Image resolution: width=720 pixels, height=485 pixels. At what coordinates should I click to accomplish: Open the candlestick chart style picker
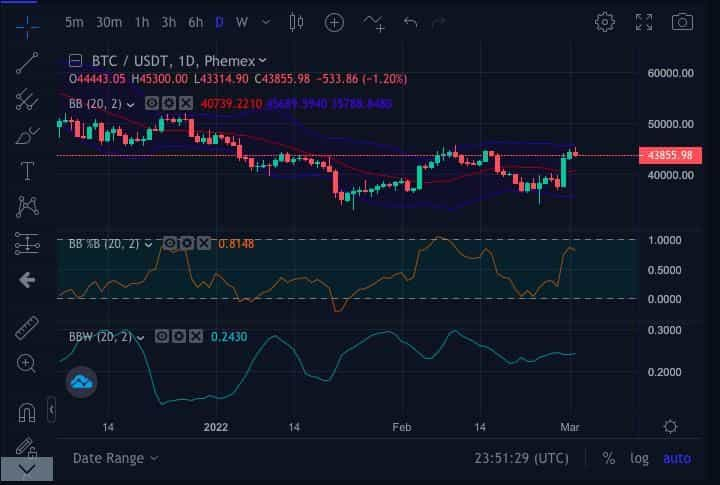point(295,22)
